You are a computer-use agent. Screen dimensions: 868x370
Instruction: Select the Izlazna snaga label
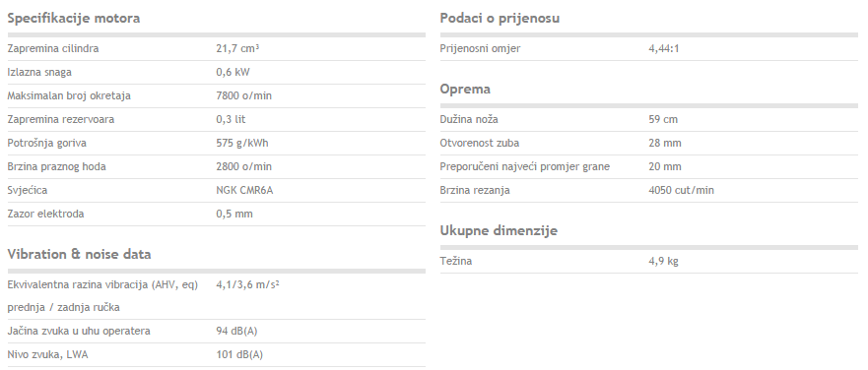(39, 73)
